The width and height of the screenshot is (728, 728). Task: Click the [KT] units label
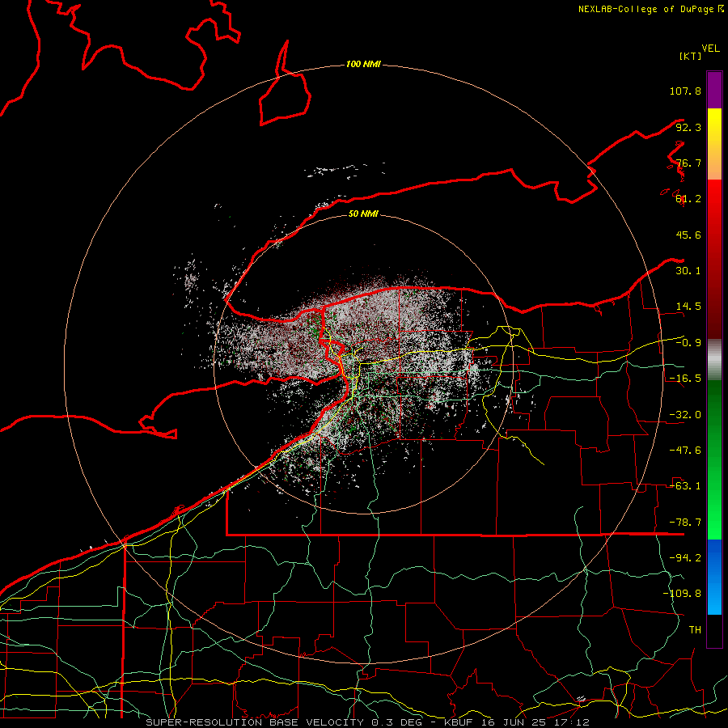[x=690, y=56]
